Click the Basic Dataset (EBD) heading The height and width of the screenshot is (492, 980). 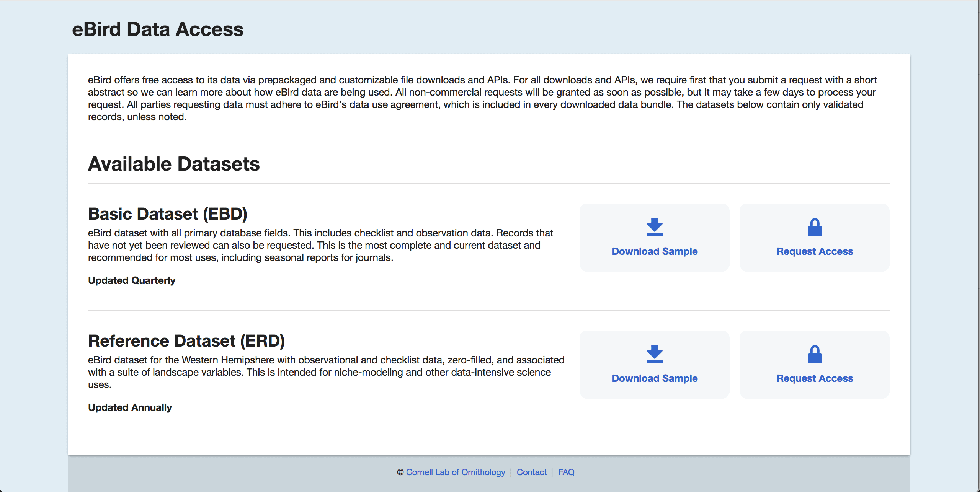tap(168, 214)
